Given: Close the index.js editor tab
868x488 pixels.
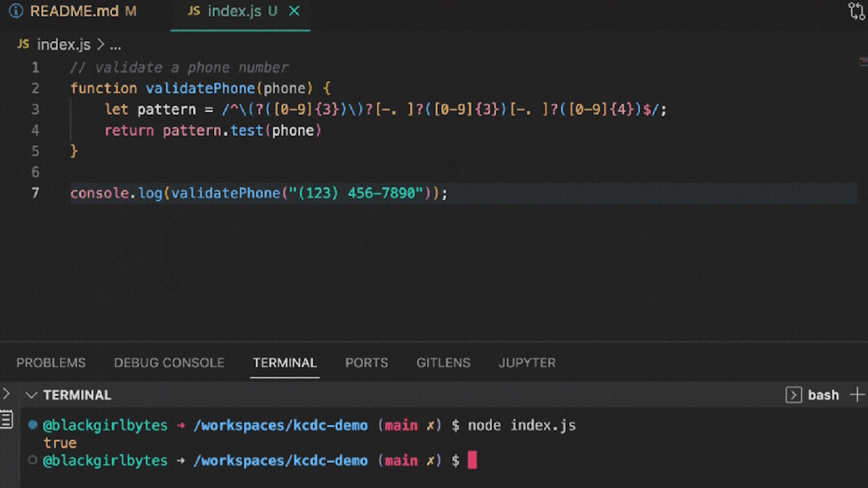Looking at the screenshot, I should 294,12.
